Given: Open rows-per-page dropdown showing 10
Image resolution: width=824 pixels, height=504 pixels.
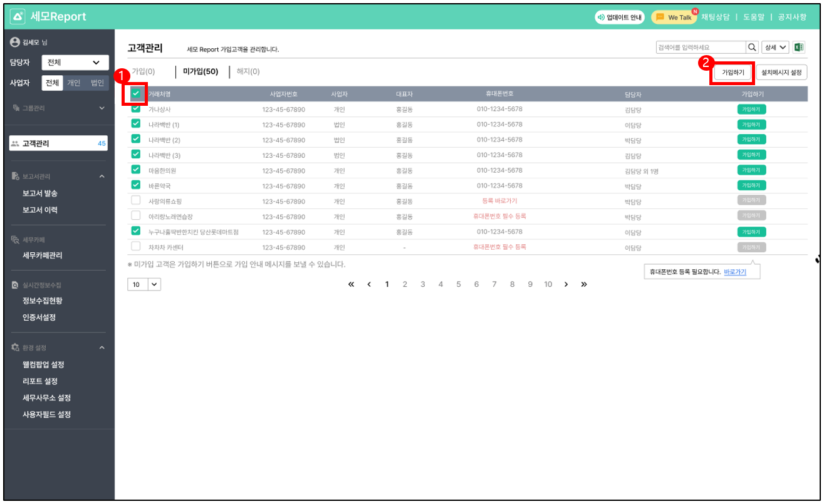Looking at the screenshot, I should pos(144,284).
